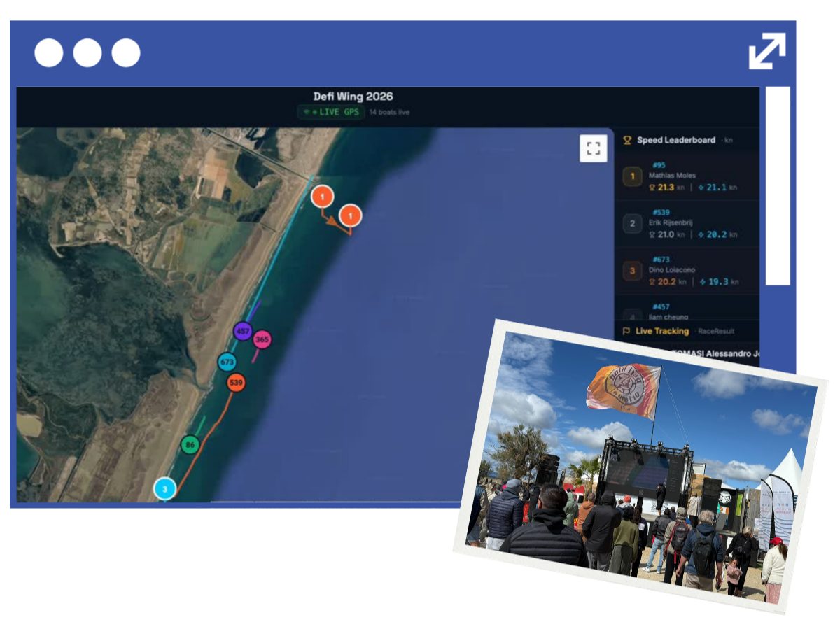Click bib number #539 in leaderboard
Viewport: 840px width, 629px height.
click(x=661, y=212)
